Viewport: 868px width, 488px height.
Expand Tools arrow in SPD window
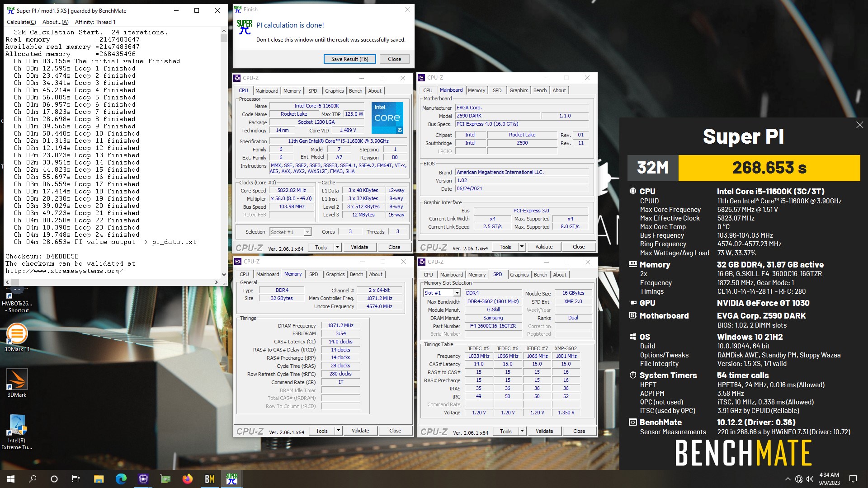coord(522,431)
